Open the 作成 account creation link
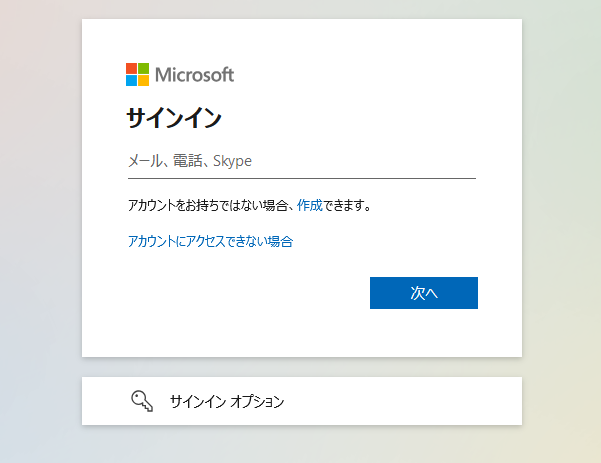The height and width of the screenshot is (463, 601). [310, 205]
